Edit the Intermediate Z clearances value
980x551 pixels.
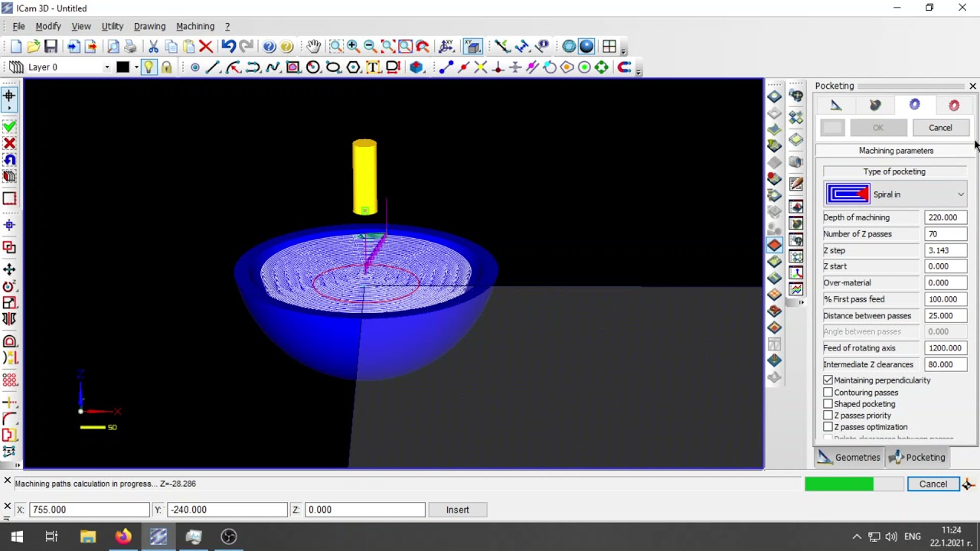(946, 364)
